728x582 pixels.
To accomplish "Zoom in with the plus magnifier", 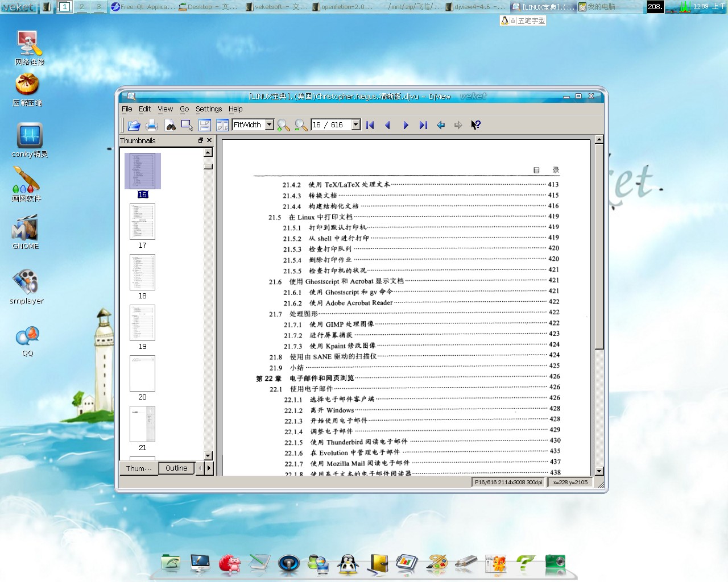I will click(283, 125).
